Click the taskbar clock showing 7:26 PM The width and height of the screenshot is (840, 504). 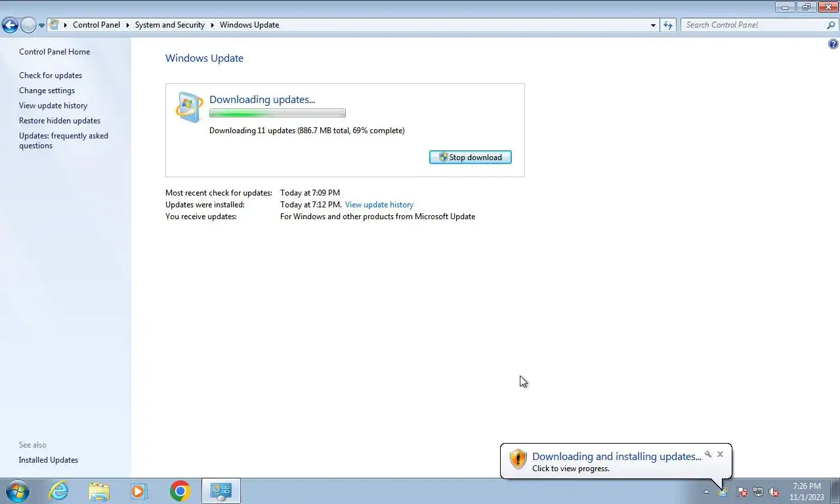click(x=807, y=492)
